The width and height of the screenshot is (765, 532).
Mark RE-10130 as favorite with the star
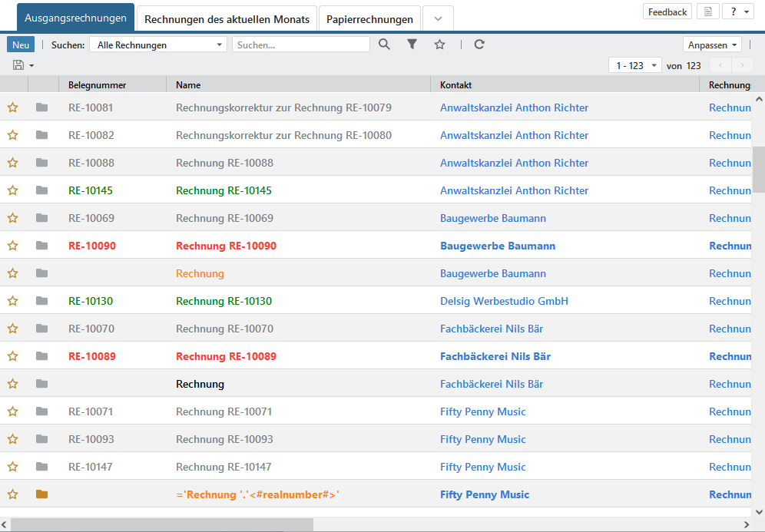tap(12, 301)
